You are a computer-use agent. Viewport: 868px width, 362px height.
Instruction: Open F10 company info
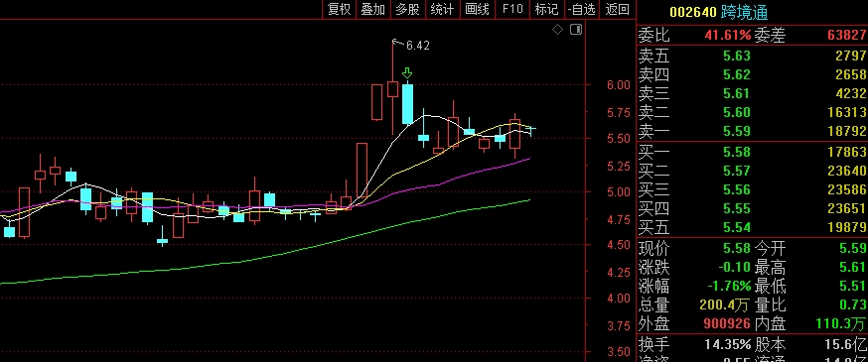pos(512,9)
